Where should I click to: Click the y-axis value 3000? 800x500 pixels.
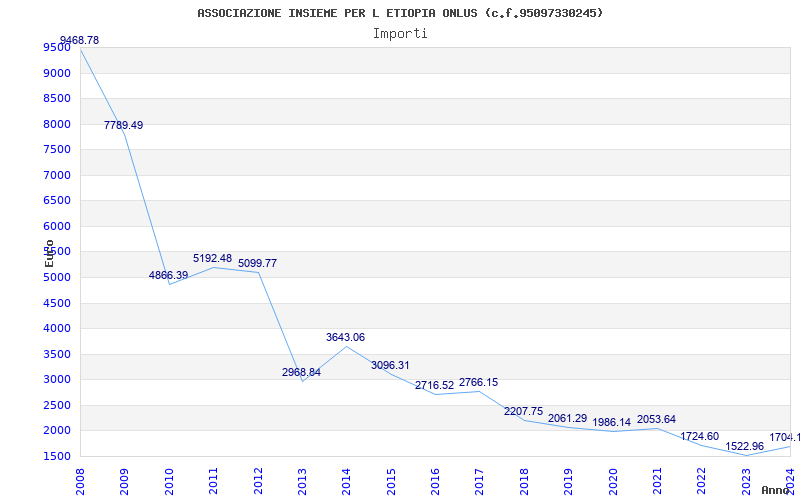(57, 380)
